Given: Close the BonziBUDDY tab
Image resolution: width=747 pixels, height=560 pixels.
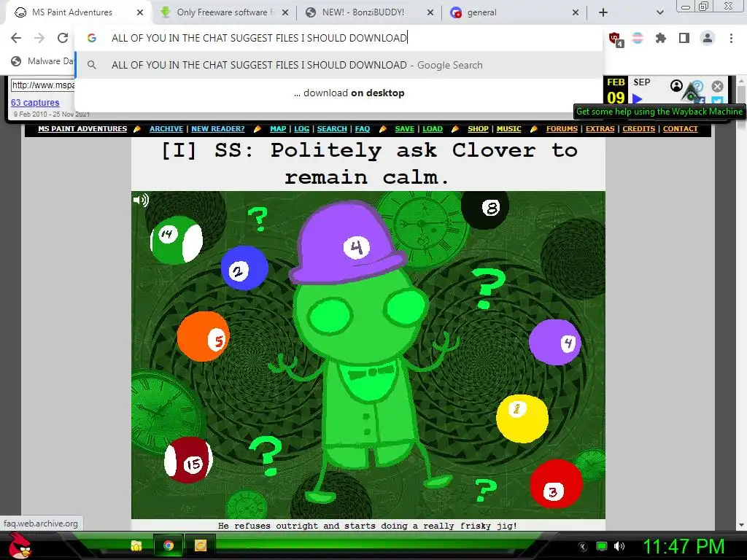Looking at the screenshot, I should 430,12.
